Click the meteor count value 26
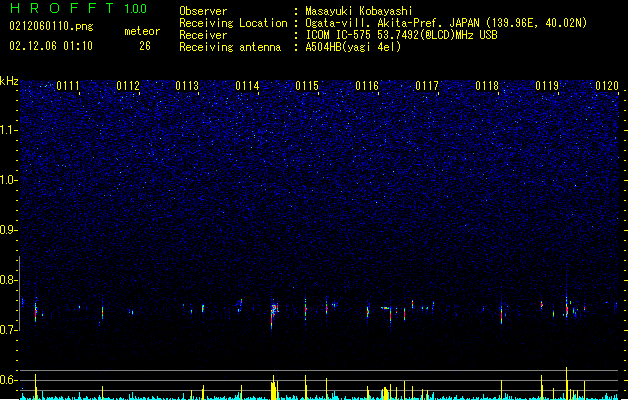 click(145, 46)
